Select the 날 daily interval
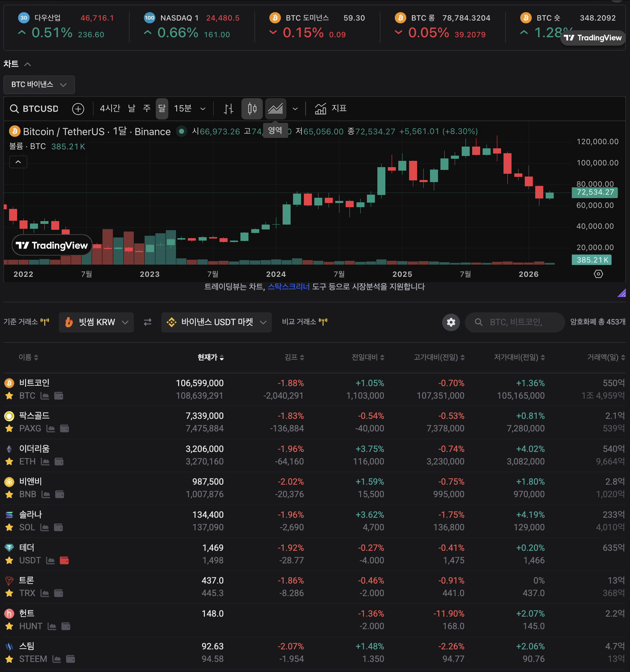Screen dimensions: 630x672 132,109
